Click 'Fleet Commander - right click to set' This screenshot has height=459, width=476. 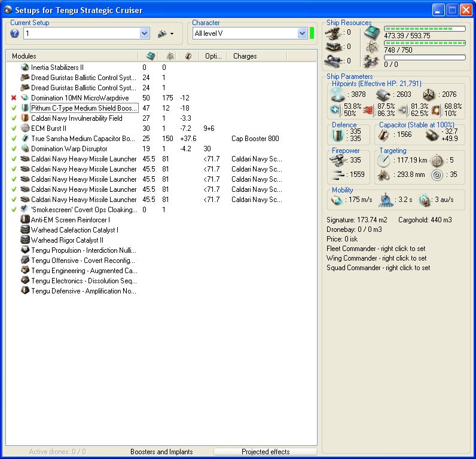click(376, 249)
